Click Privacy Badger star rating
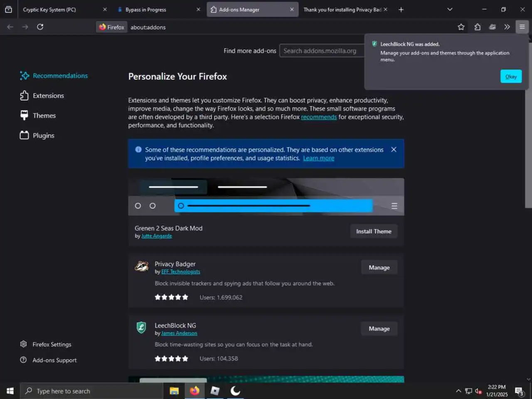 (x=171, y=298)
